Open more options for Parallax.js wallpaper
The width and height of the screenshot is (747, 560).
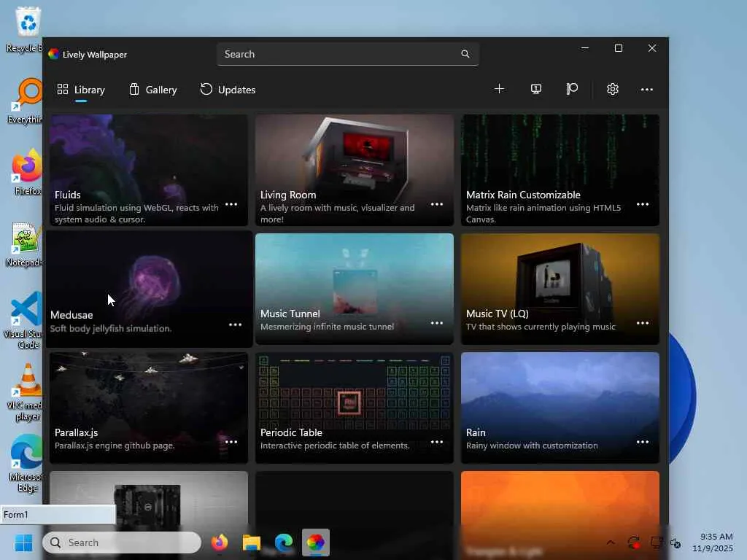click(231, 443)
